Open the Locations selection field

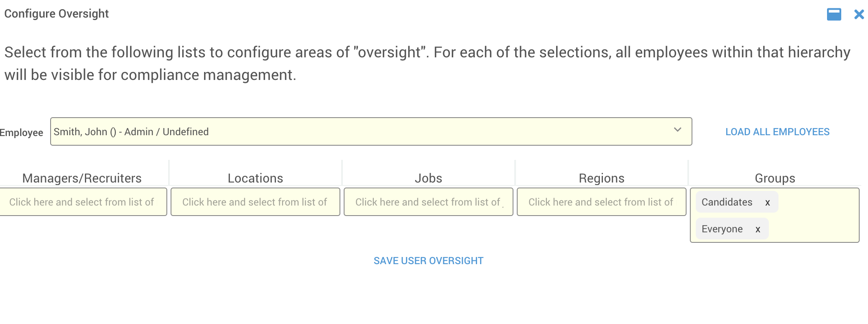click(255, 202)
